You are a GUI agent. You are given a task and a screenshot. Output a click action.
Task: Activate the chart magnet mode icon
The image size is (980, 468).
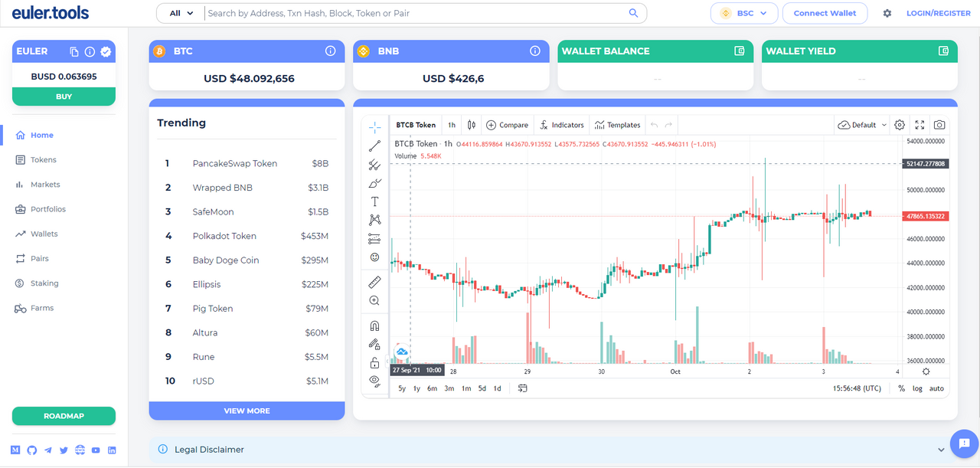[x=374, y=326]
